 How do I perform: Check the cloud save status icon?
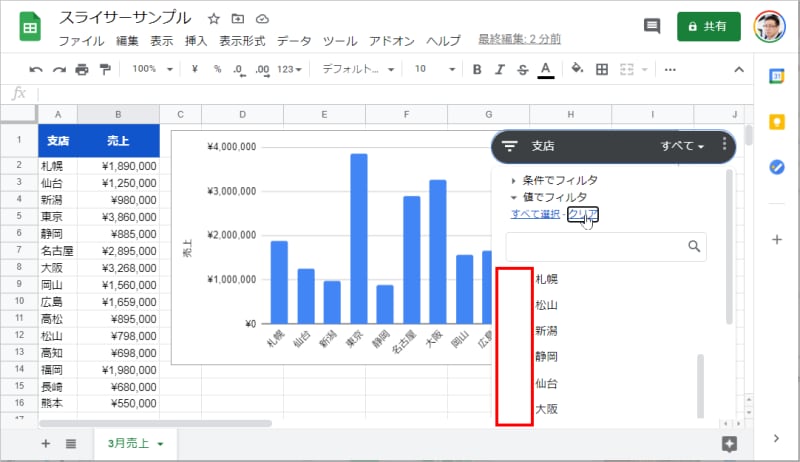pyautogui.click(x=262, y=19)
